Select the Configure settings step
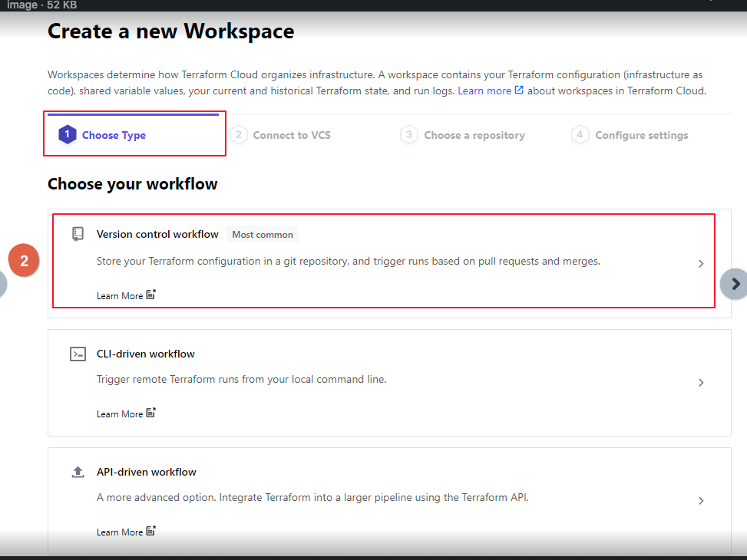This screenshot has width=747, height=560. pyautogui.click(x=630, y=135)
